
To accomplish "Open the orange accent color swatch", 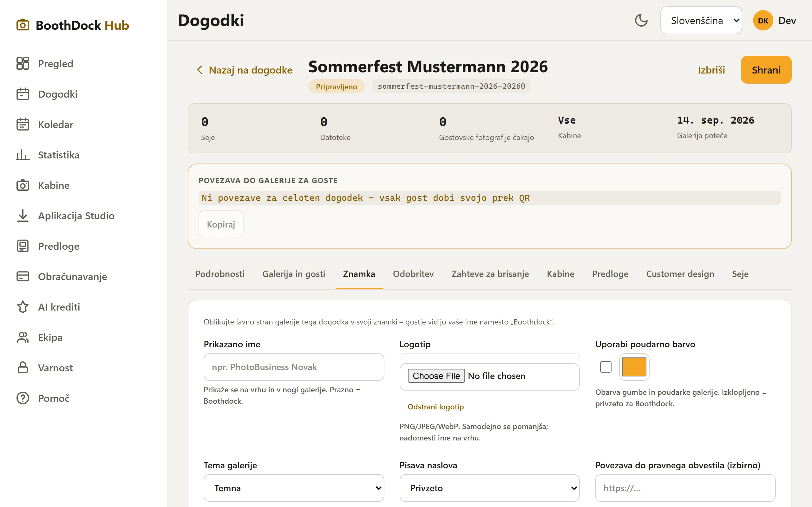I will click(x=634, y=367).
